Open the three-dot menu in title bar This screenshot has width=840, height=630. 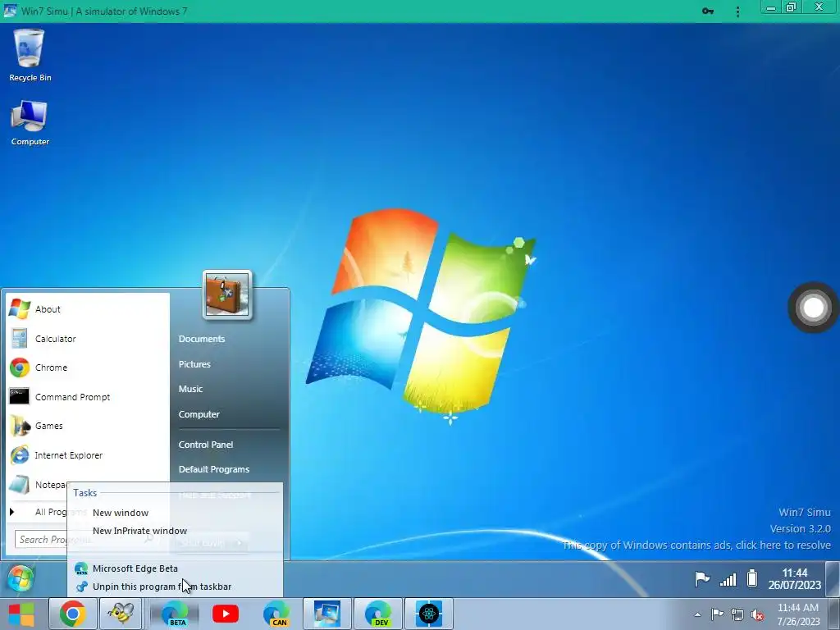[x=737, y=11]
